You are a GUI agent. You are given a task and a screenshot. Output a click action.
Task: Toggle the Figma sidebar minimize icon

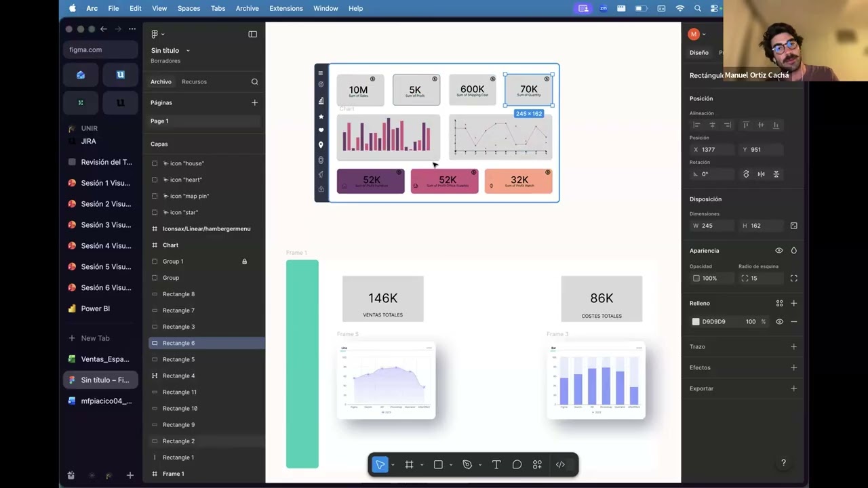[252, 34]
